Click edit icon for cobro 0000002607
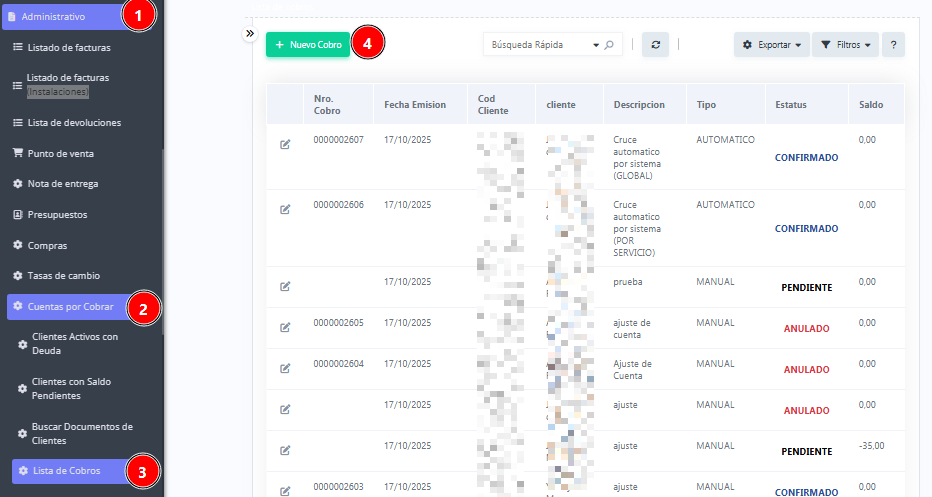The image size is (932, 497). tap(285, 145)
